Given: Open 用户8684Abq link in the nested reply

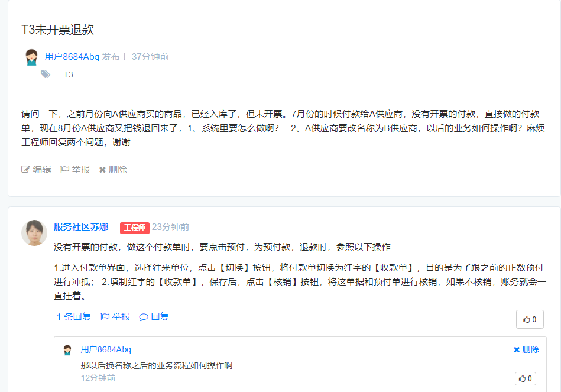Looking at the screenshot, I should pos(106,349).
